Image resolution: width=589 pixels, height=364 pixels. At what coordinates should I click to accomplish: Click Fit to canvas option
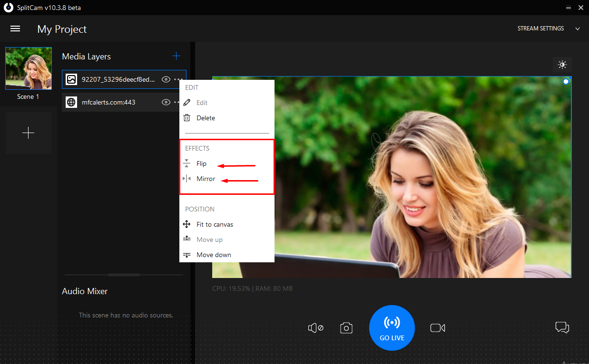[215, 224]
